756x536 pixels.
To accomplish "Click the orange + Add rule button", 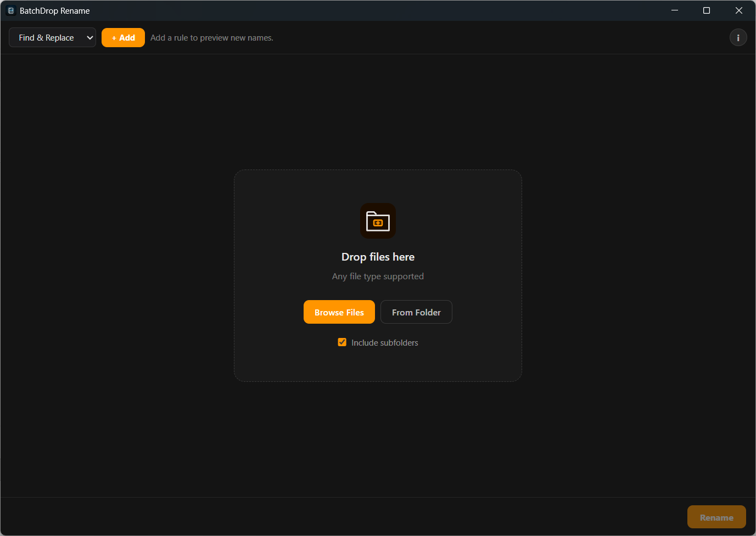I will tap(123, 37).
